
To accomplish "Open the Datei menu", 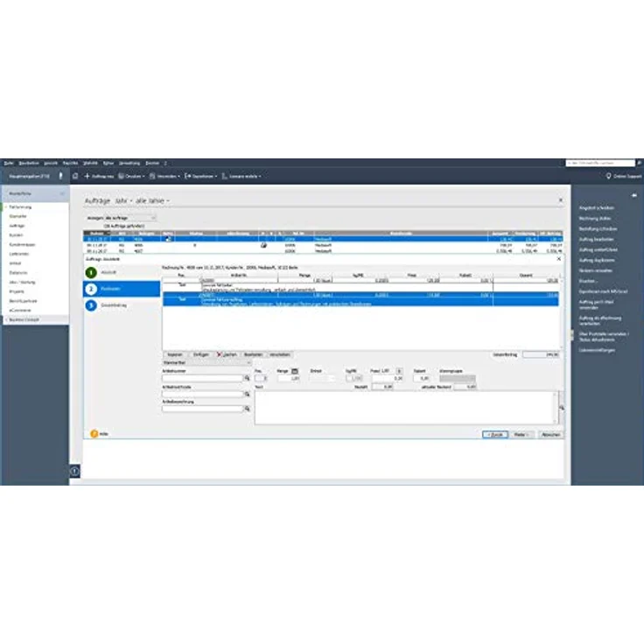I will tap(8, 163).
